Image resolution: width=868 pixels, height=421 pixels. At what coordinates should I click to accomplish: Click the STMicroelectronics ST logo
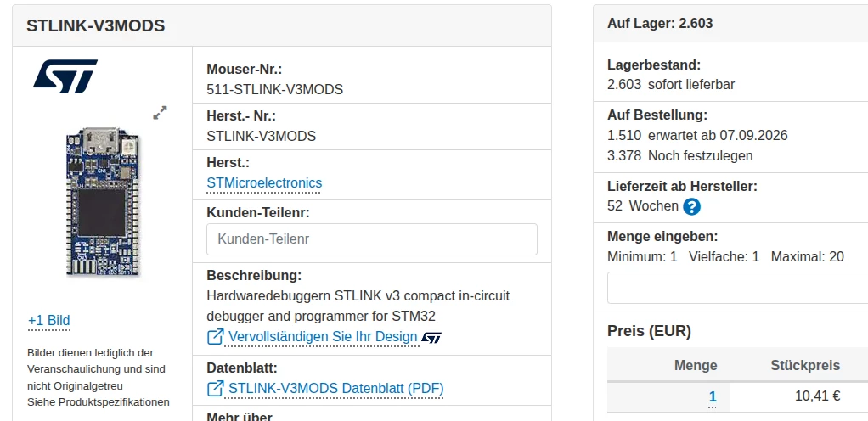pyautogui.click(x=65, y=76)
